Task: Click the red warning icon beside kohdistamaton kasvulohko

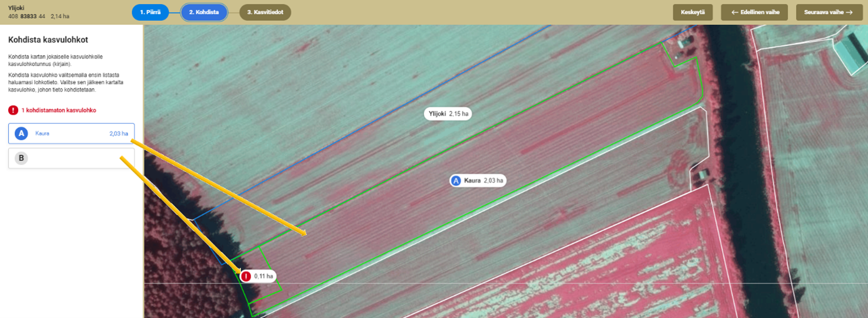Action: coord(13,110)
